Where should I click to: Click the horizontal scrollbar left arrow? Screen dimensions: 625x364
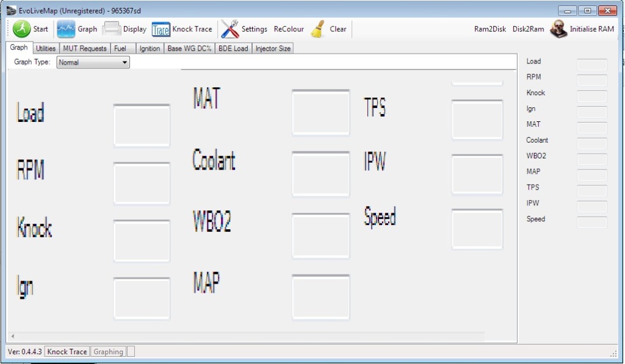[12, 336]
